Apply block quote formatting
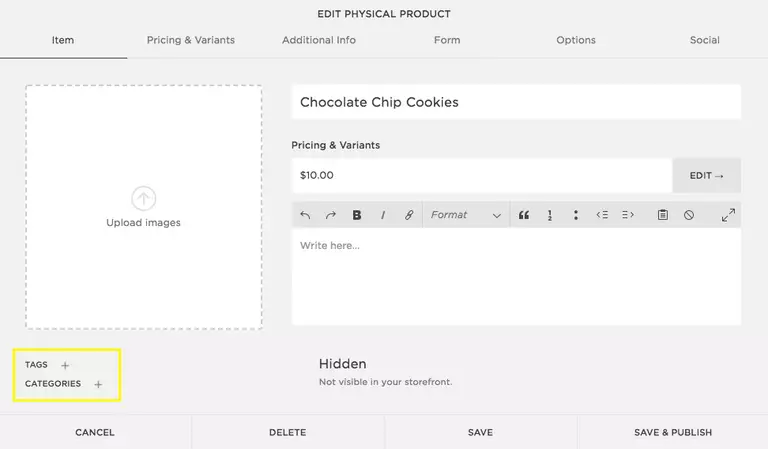768x449 pixels. (523, 215)
